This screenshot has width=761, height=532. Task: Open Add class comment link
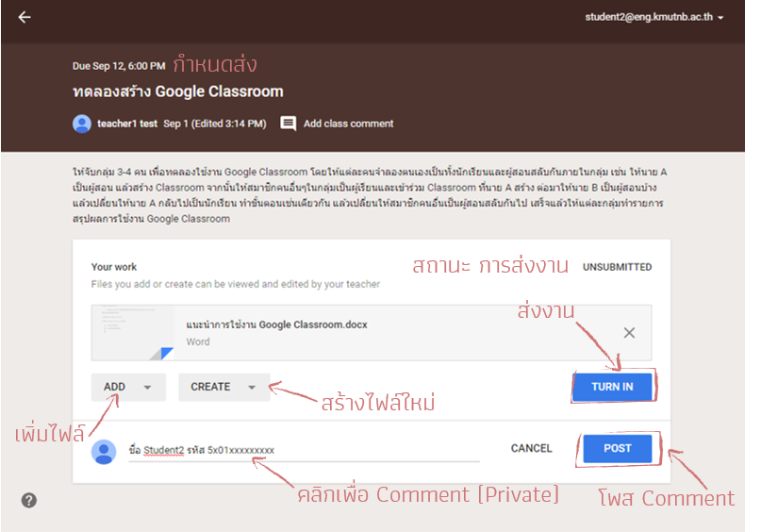coord(349,124)
